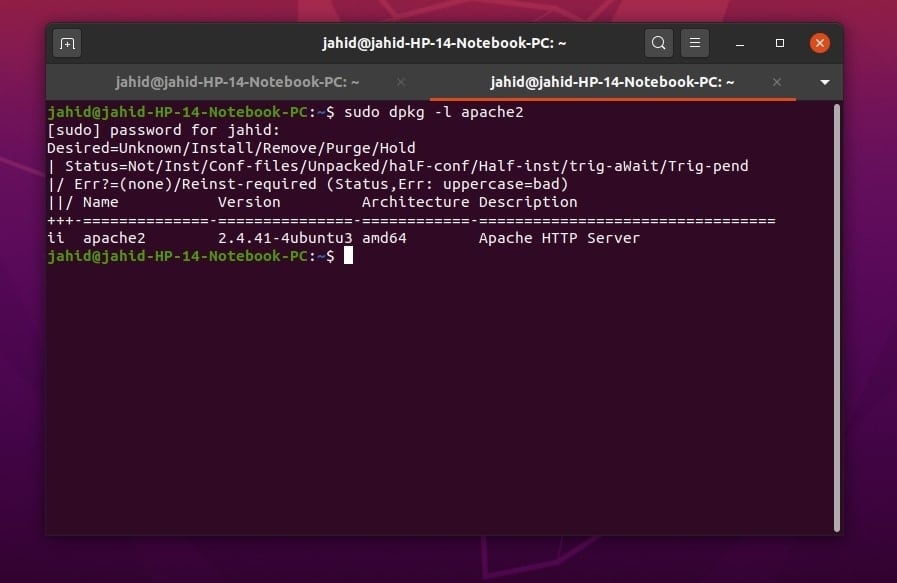Close the first terminal tab
Viewport: 897px width, 583px height.
point(401,82)
